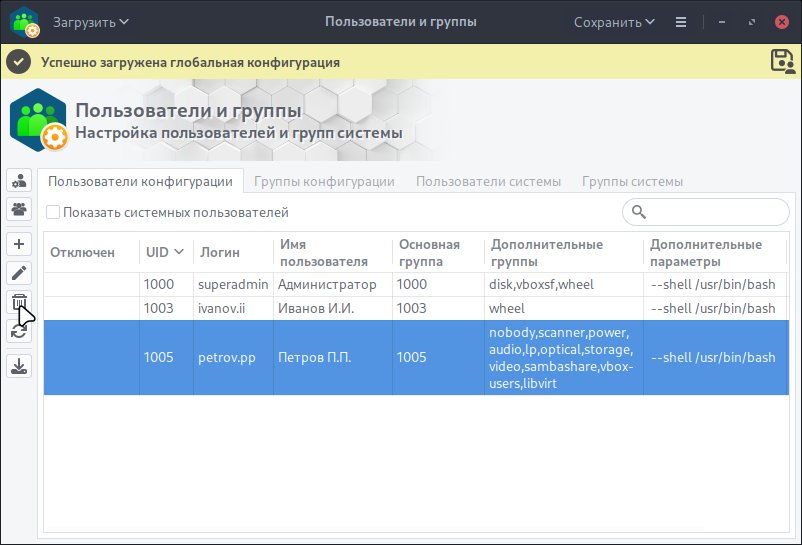Click UID 1003 in the ivanov.ii row

click(x=166, y=308)
